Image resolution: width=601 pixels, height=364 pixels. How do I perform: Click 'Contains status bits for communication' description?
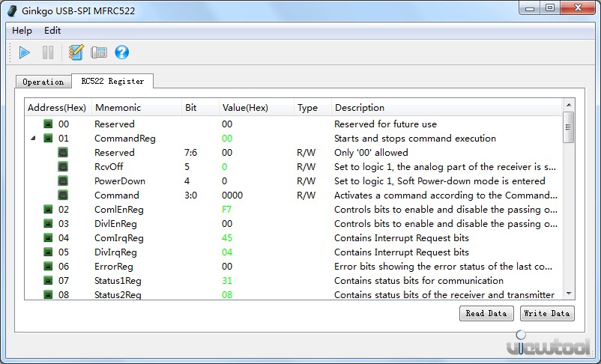click(x=419, y=280)
